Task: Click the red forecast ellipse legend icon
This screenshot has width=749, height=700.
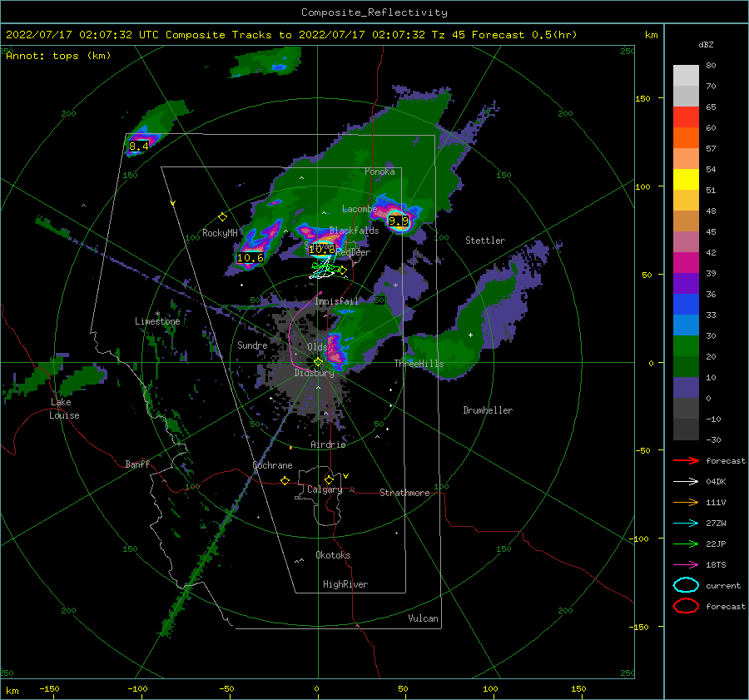Action: pos(686,606)
